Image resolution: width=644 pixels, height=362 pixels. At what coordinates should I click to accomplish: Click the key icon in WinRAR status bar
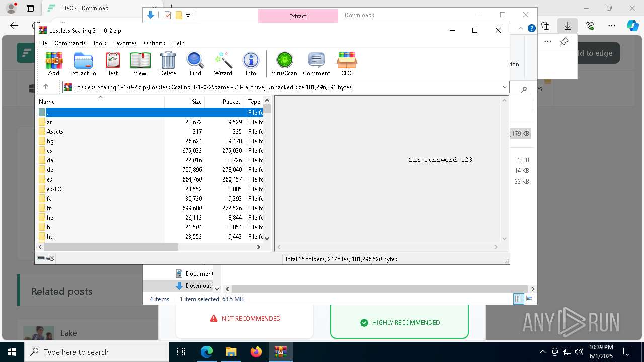50,258
